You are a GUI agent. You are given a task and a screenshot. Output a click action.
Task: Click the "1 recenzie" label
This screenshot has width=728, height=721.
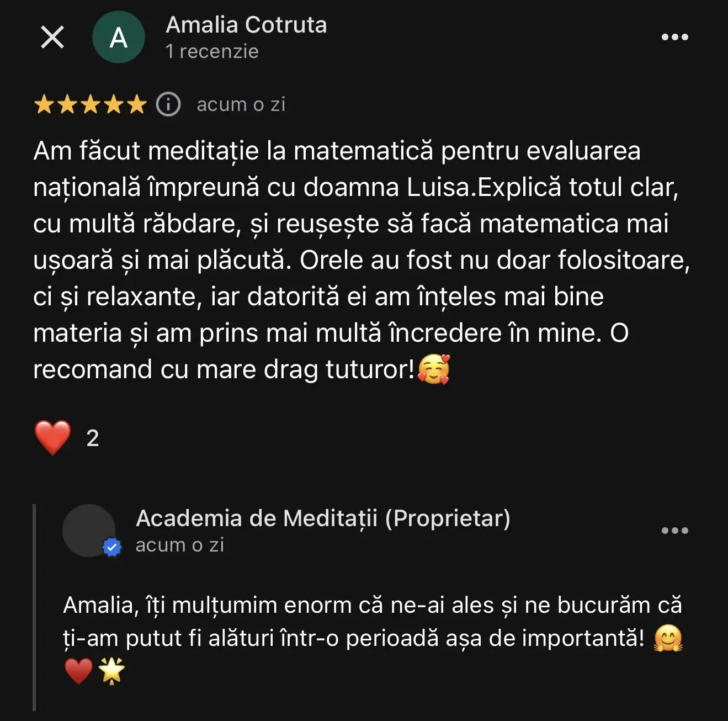(212, 51)
